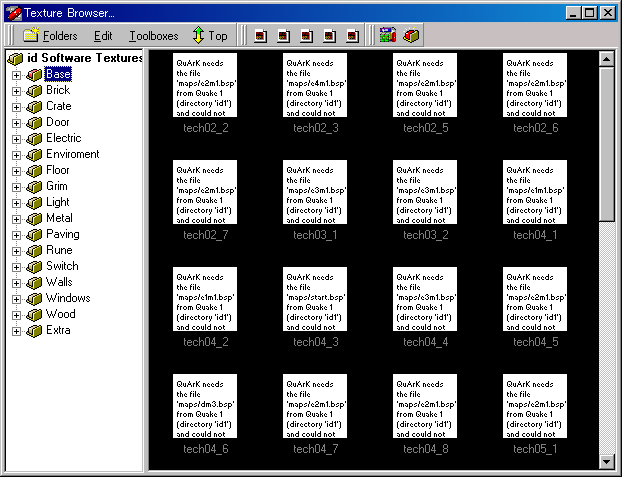
Task: Click the vertical scrollbar thumb
Action: pyautogui.click(x=606, y=144)
